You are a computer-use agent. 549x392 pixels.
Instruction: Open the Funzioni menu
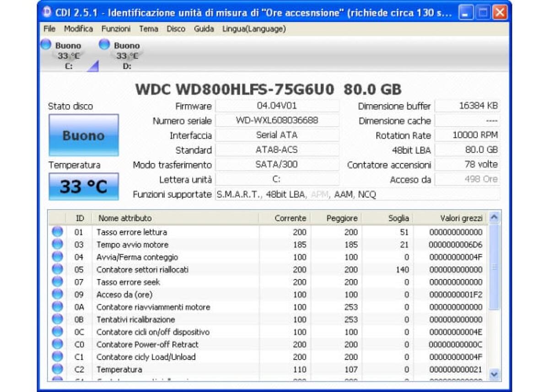point(116,29)
